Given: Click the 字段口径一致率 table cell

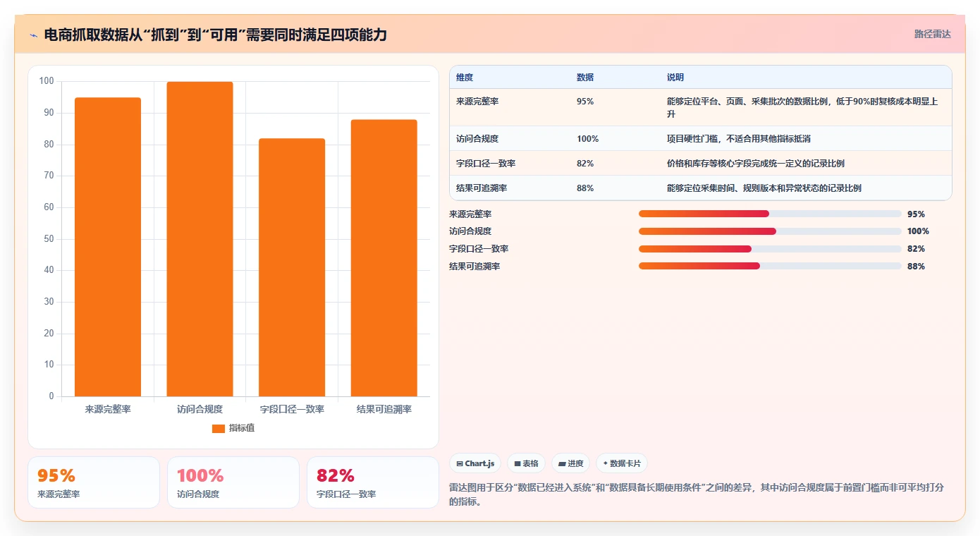Looking at the screenshot, I should (x=486, y=164).
